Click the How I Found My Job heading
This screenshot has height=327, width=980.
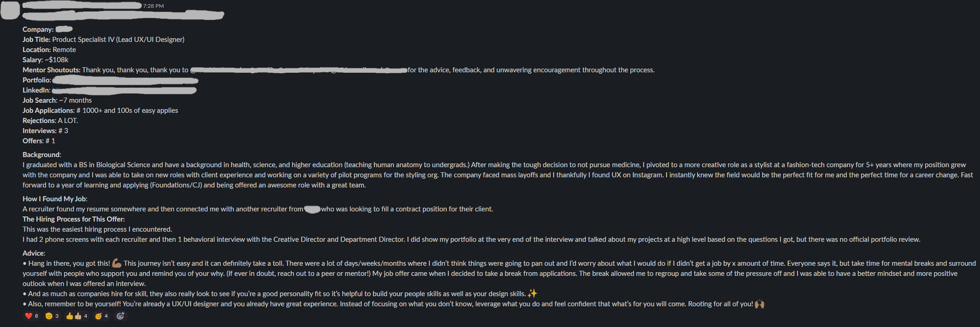pos(55,199)
